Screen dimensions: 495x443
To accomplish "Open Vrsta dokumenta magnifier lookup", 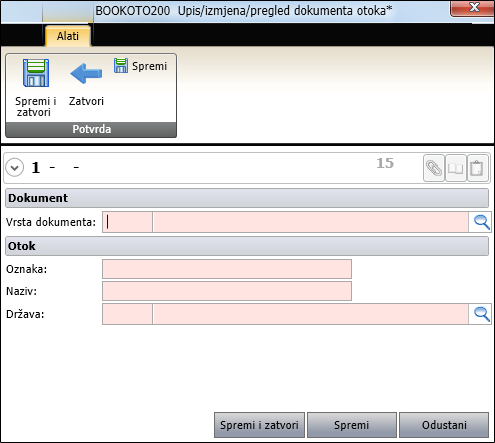I will pyautogui.click(x=481, y=222).
